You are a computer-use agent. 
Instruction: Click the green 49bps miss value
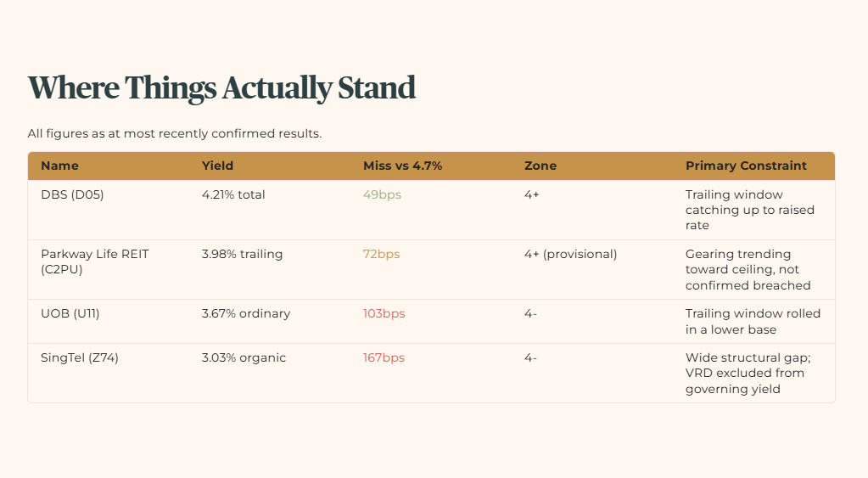pos(382,194)
